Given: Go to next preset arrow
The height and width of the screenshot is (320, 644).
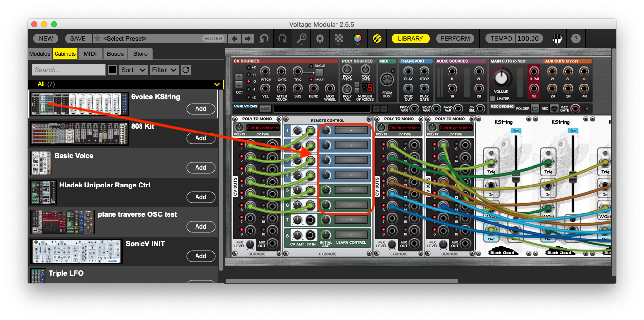Looking at the screenshot, I should (x=248, y=38).
